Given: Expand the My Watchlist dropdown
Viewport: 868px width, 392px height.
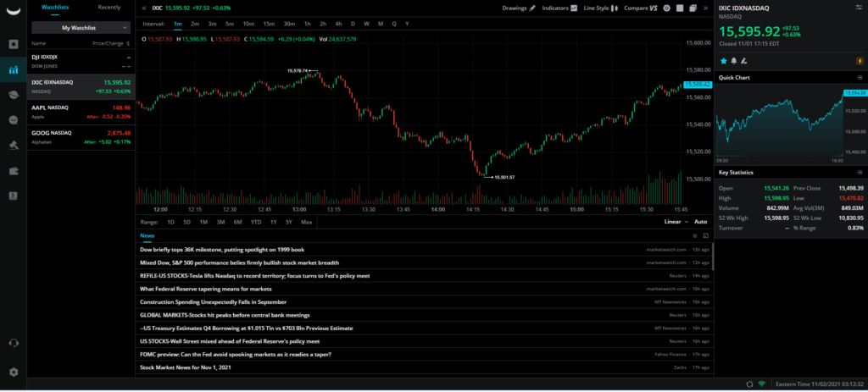Looking at the screenshot, I should click(81, 27).
